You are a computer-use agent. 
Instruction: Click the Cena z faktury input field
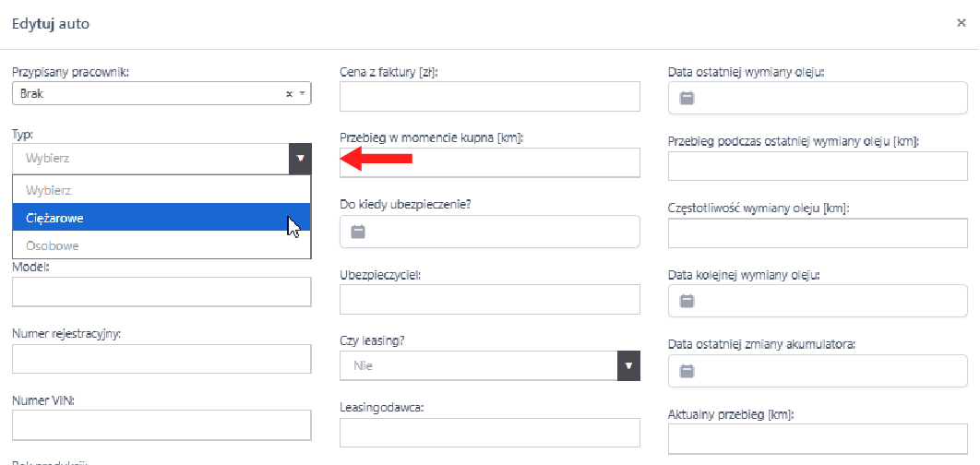click(x=489, y=96)
